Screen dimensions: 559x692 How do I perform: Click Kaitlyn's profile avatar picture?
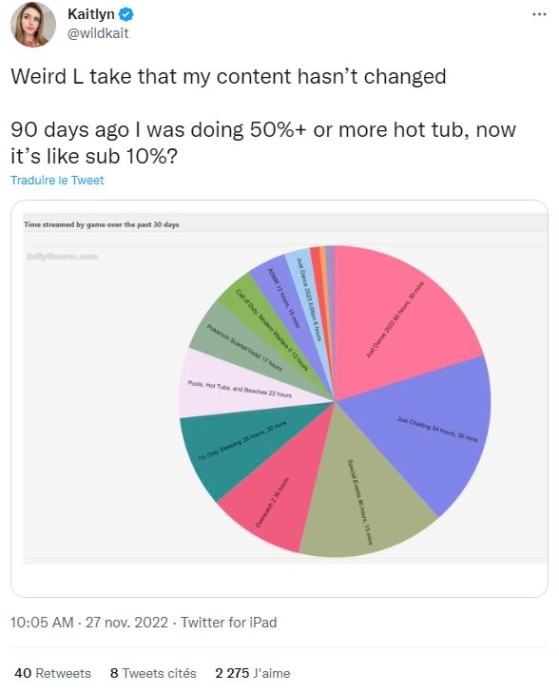[33, 24]
